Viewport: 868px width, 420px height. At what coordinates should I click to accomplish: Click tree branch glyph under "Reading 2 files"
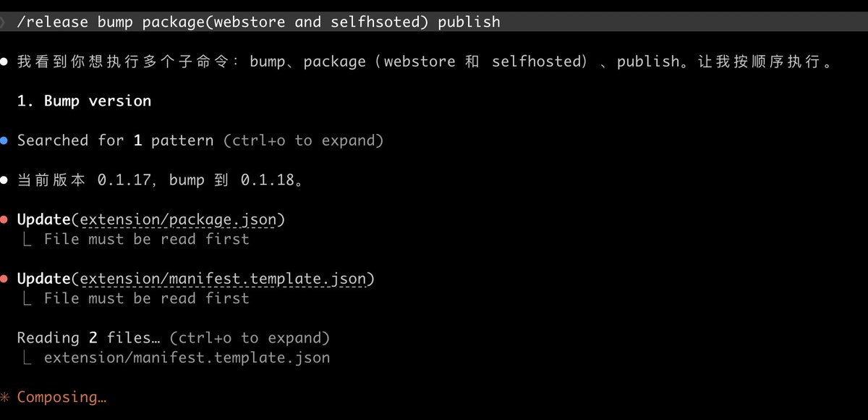27,358
